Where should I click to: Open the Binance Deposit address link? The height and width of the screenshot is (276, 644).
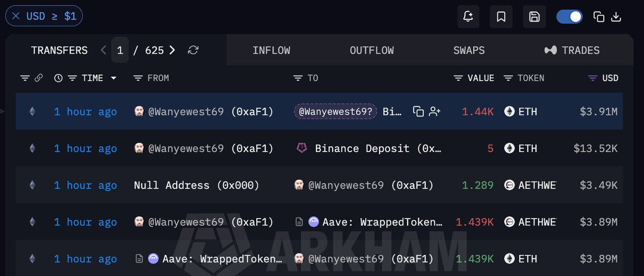point(378,148)
